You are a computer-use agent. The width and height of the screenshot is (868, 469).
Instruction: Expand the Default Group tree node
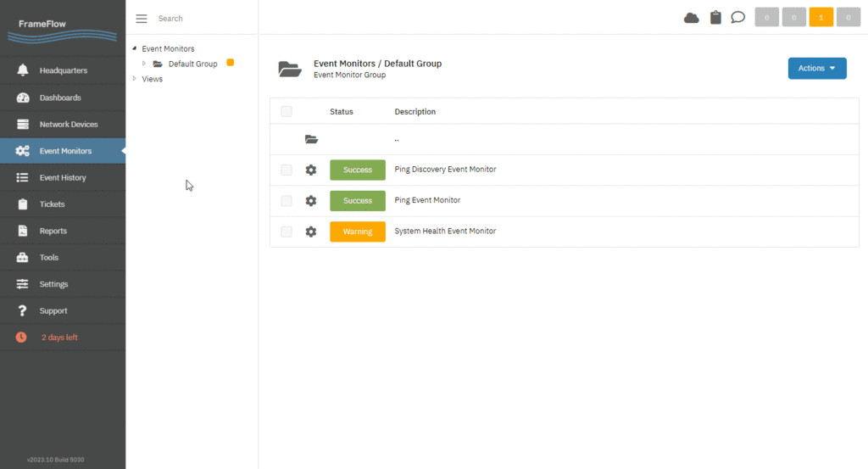(x=144, y=64)
